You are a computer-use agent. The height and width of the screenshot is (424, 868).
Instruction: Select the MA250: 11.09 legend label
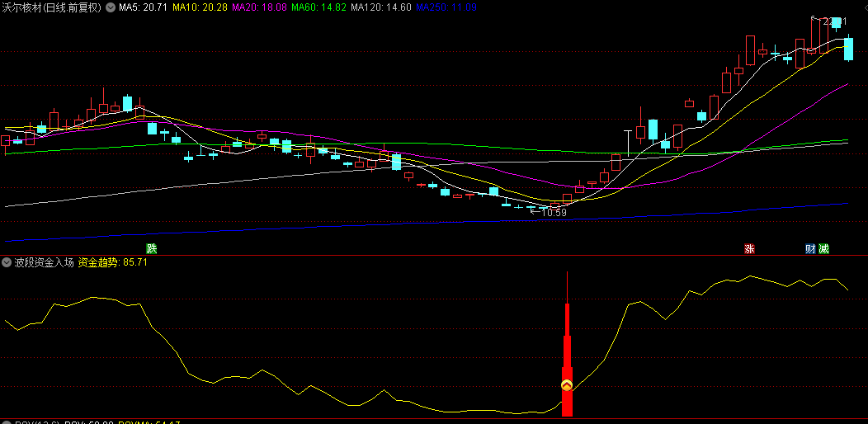pyautogui.click(x=446, y=7)
